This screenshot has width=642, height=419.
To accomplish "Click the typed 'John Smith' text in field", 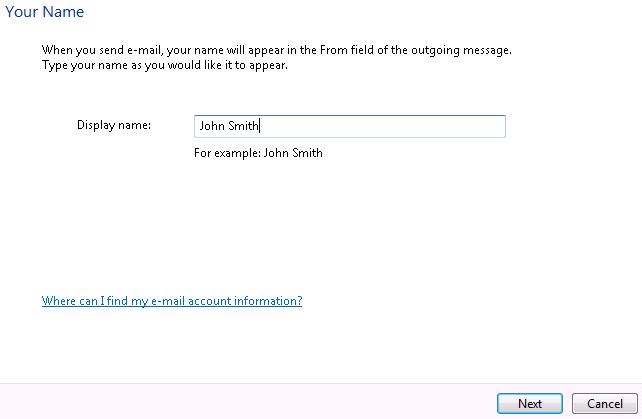I will 229,126.
